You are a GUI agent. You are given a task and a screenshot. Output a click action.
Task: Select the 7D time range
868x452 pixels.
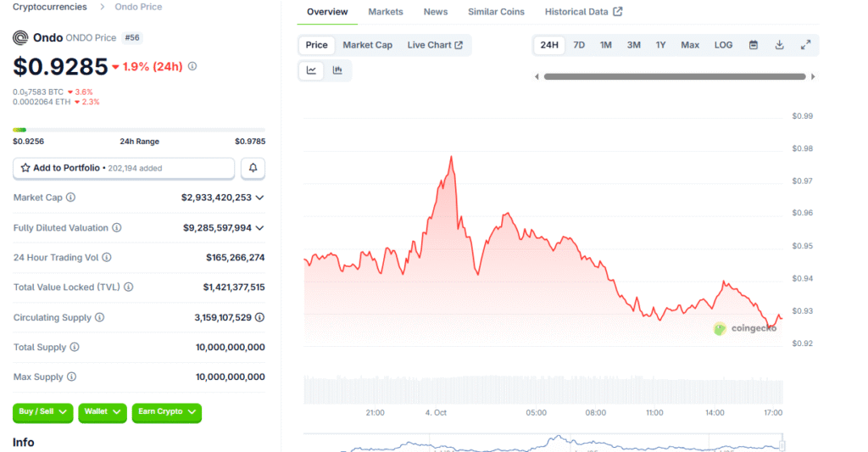[579, 45]
